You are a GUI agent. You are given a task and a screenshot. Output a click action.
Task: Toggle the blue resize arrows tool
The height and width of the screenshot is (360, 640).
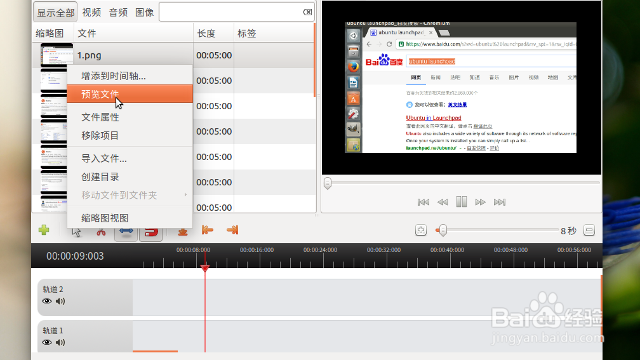[x=126, y=232]
